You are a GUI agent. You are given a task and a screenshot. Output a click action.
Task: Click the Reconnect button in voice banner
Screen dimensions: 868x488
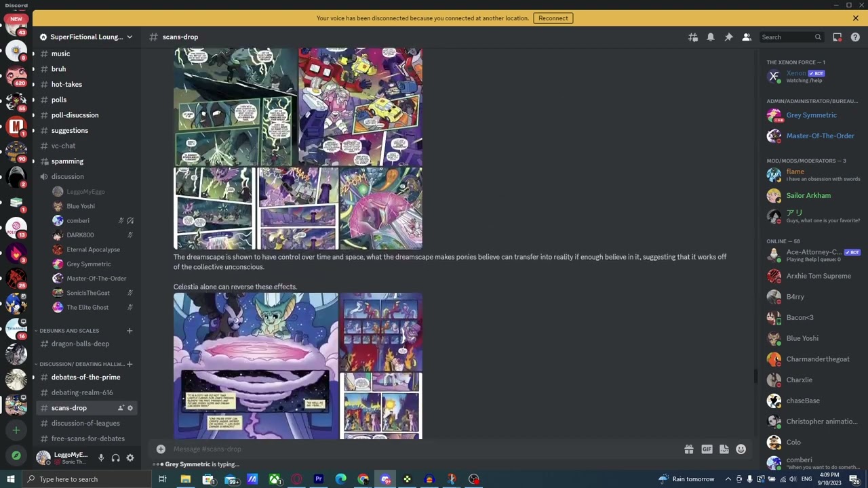(553, 18)
